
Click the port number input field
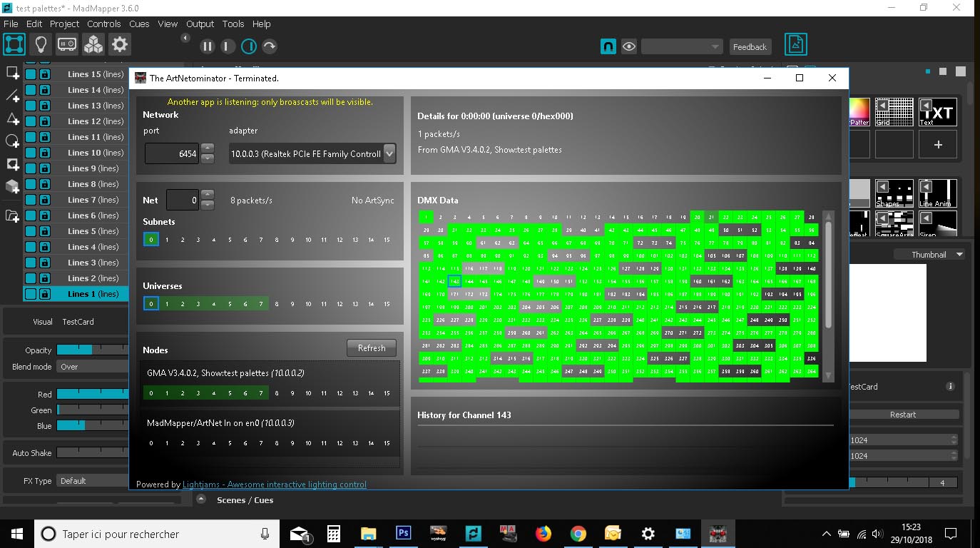pyautogui.click(x=172, y=153)
